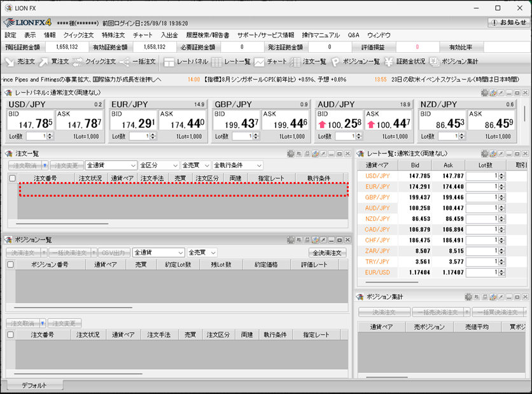The width and height of the screenshot is (532, 394).
Task: Select the デフォルト tab at bottom
Action: click(34, 385)
